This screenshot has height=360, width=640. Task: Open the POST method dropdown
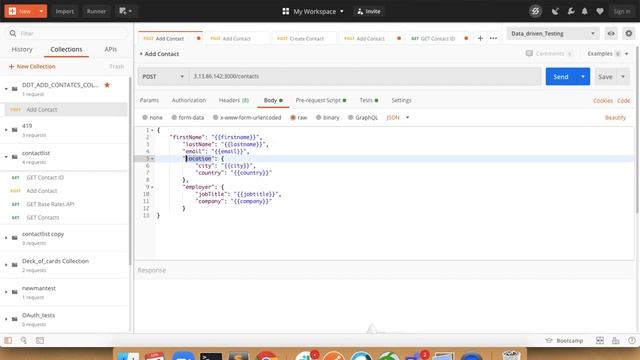[x=163, y=76]
